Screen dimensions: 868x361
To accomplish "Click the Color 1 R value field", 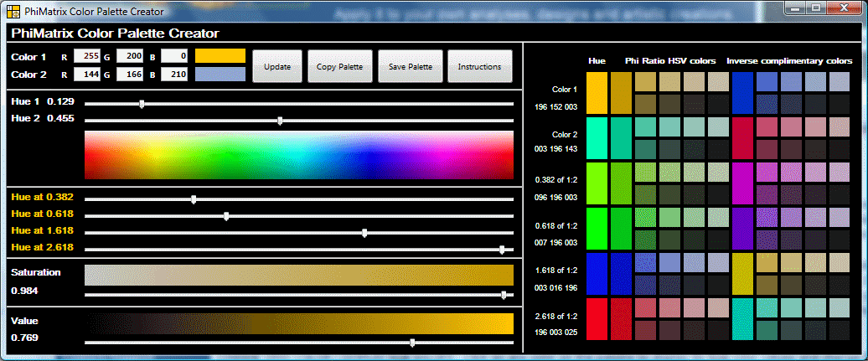I will (x=87, y=56).
